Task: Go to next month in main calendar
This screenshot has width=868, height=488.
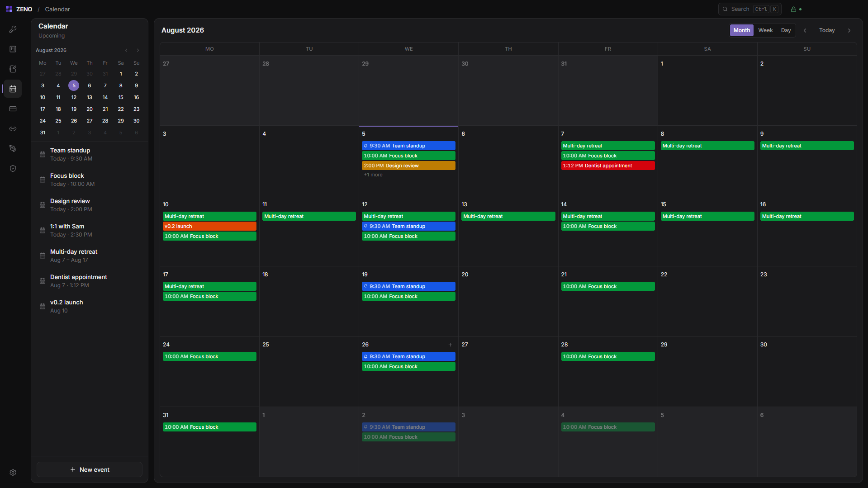Action: [849, 30]
